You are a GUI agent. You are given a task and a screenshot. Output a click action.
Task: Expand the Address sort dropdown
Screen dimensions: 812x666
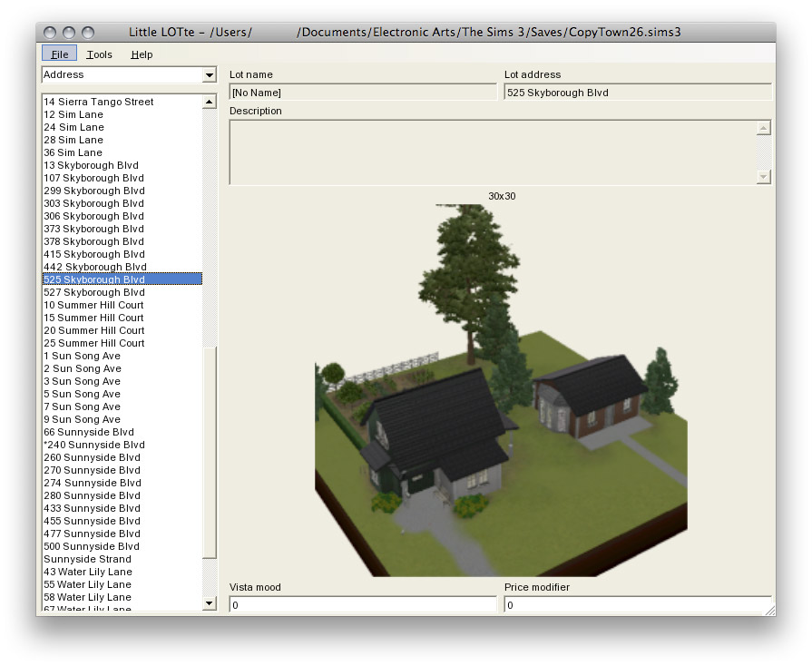[x=210, y=75]
